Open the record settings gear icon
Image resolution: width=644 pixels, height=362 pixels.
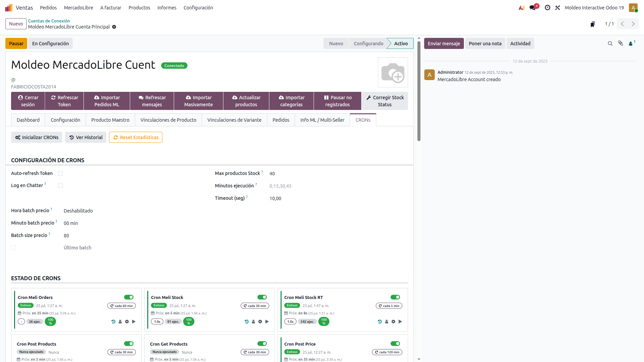(x=114, y=27)
